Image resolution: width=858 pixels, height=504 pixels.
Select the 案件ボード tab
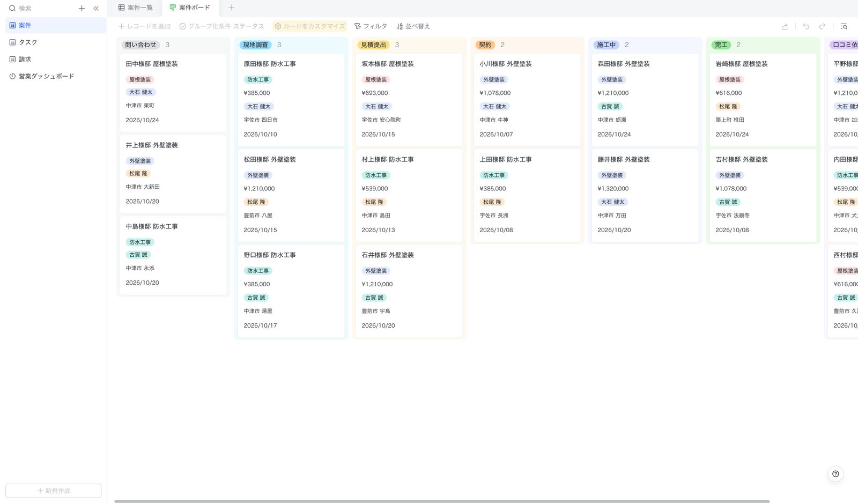click(x=190, y=8)
